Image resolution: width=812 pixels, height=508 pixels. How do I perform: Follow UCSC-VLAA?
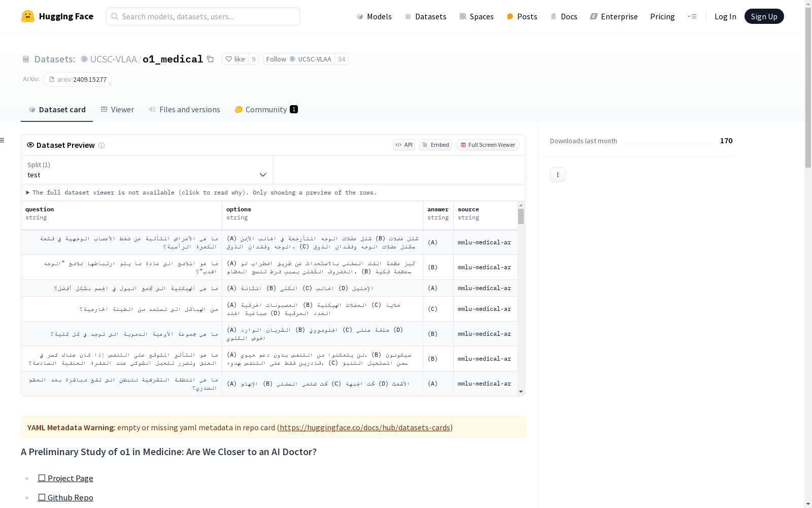(298, 59)
